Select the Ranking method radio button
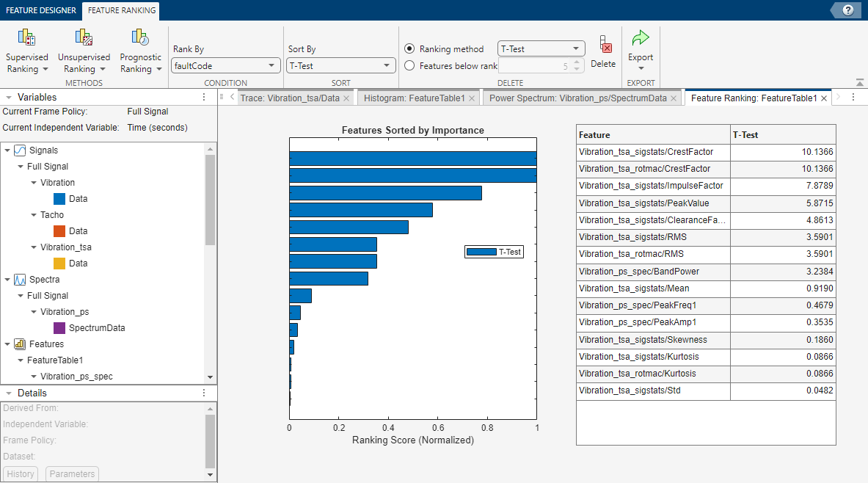Viewport: 868px width, 483px height. point(410,49)
